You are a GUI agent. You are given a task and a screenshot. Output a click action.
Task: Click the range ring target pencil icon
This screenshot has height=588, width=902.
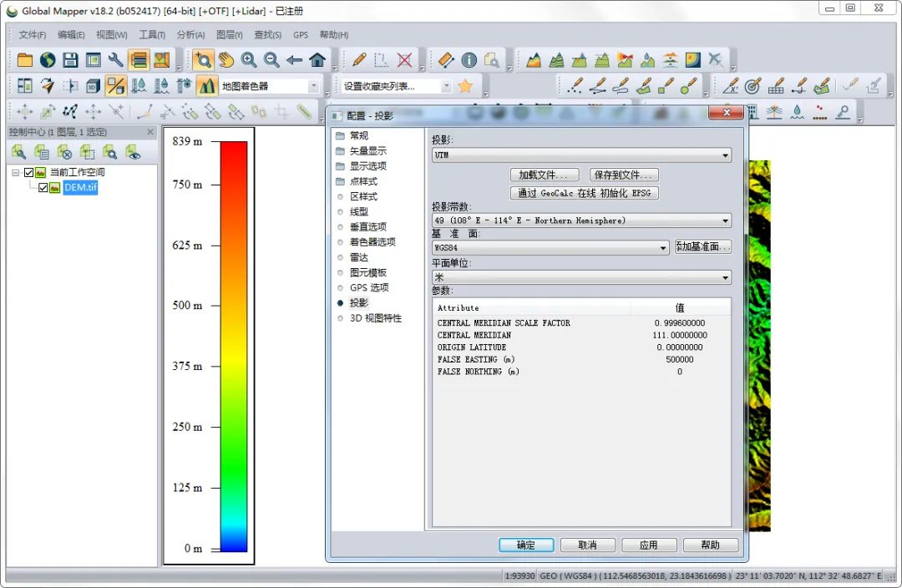click(x=753, y=86)
